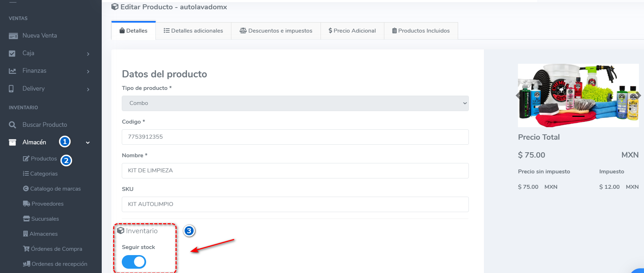Open Categorias in the sidebar
The width and height of the screenshot is (644, 273).
(x=44, y=174)
